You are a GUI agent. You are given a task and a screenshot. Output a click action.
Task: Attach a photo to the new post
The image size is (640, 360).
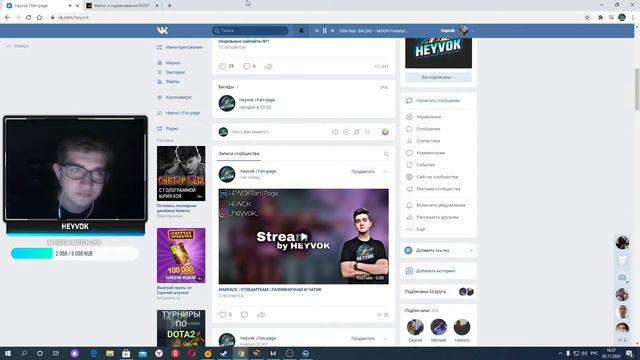pyautogui.click(x=335, y=132)
